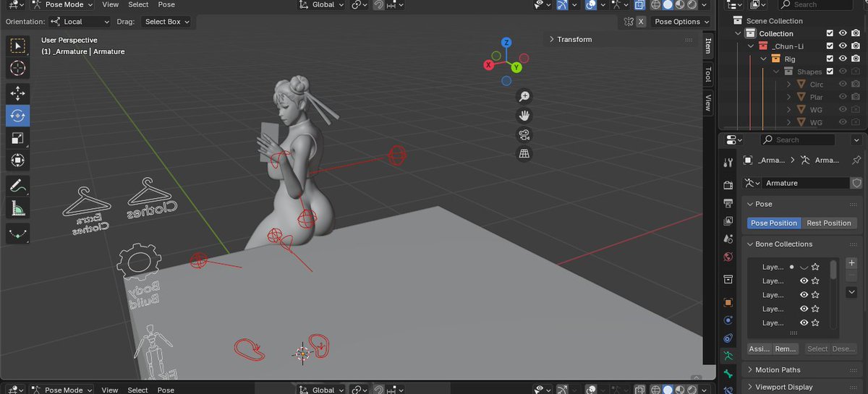Click the hand pan viewport gizmo
The image size is (868, 394).
pos(524,116)
